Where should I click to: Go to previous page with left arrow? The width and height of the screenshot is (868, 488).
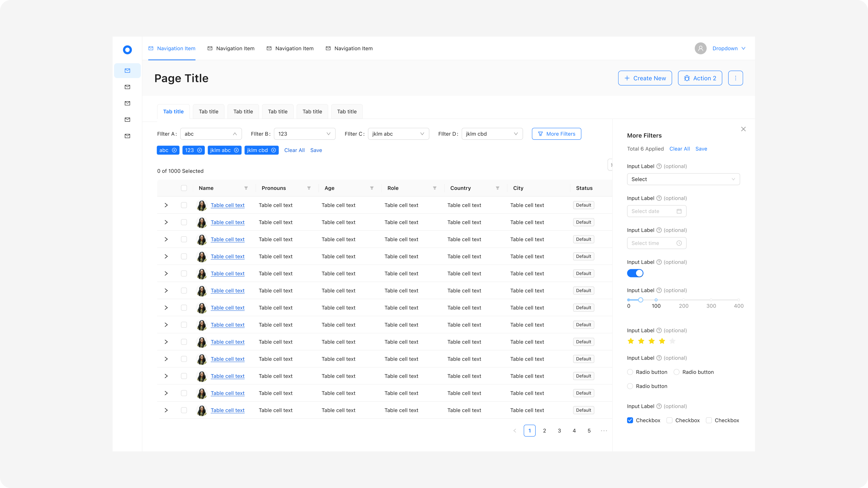[x=515, y=431]
